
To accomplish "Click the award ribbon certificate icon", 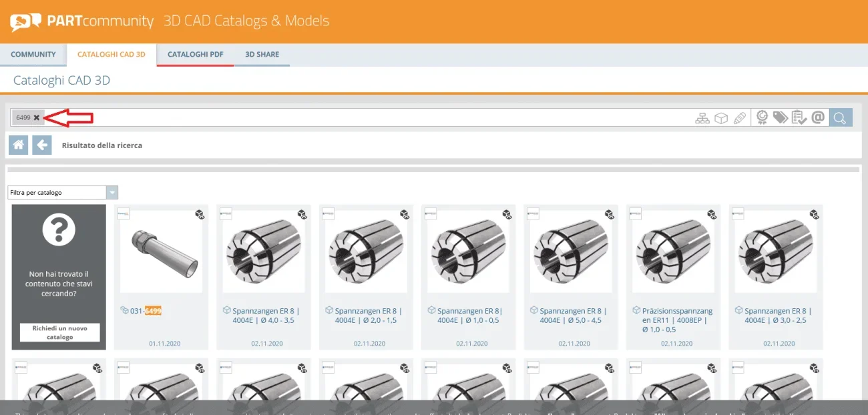I will (762, 118).
